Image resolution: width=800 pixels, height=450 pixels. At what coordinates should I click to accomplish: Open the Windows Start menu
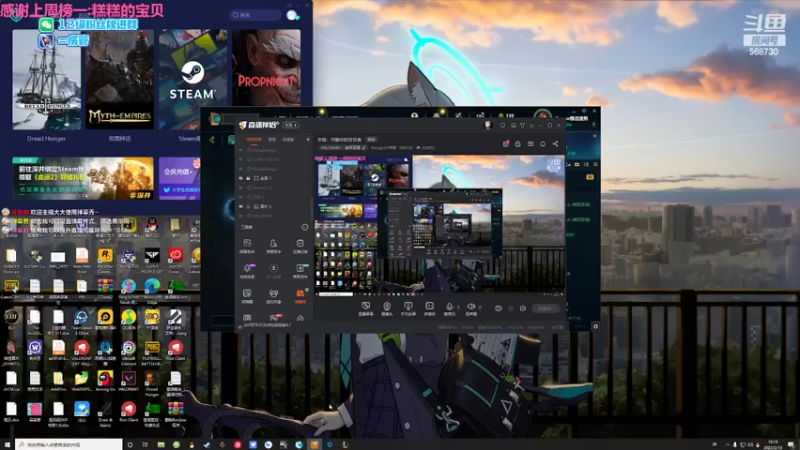(7, 445)
